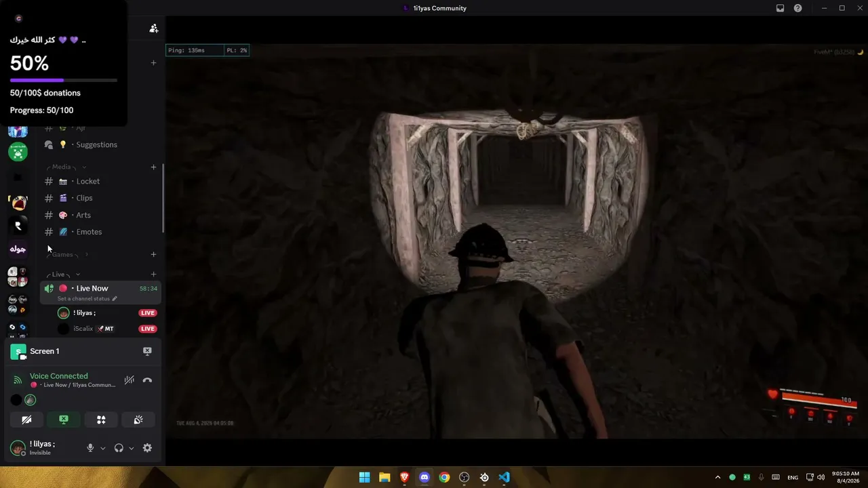Open Voice Connected connection details
Screen dimensions: 868x488
point(59,376)
